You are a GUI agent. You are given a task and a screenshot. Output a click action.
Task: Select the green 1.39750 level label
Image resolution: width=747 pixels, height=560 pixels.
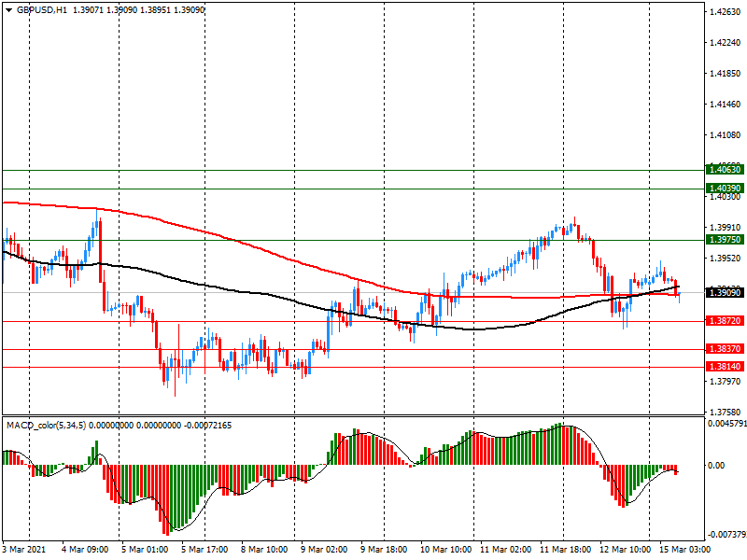pos(725,240)
